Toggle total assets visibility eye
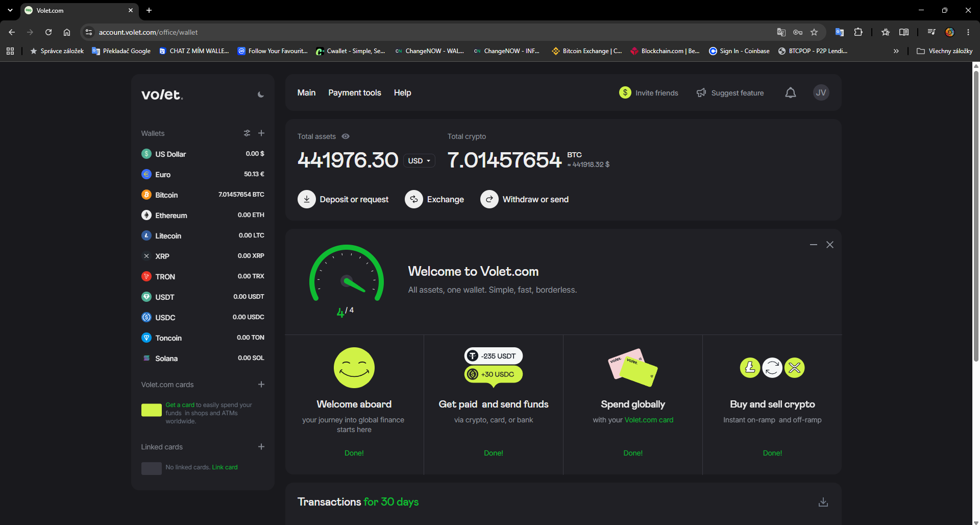The width and height of the screenshot is (980, 525). (346, 136)
